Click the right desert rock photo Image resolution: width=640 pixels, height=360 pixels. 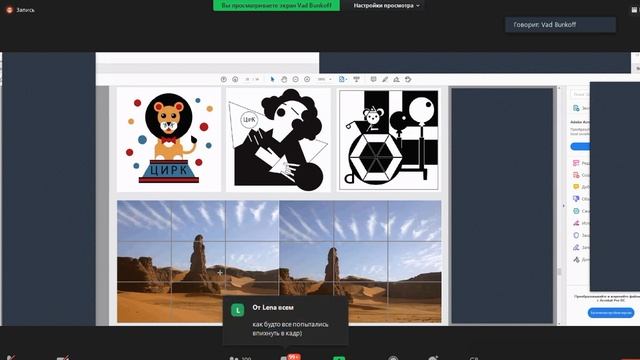tap(360, 261)
